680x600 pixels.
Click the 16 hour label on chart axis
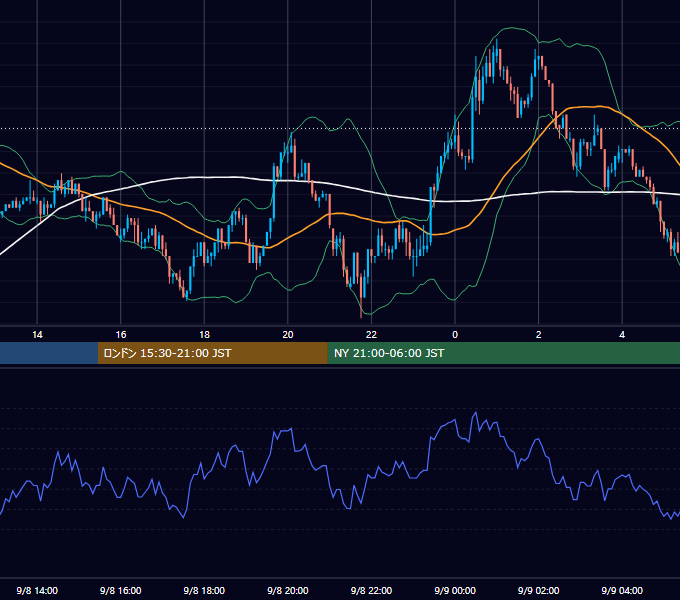coord(121,335)
